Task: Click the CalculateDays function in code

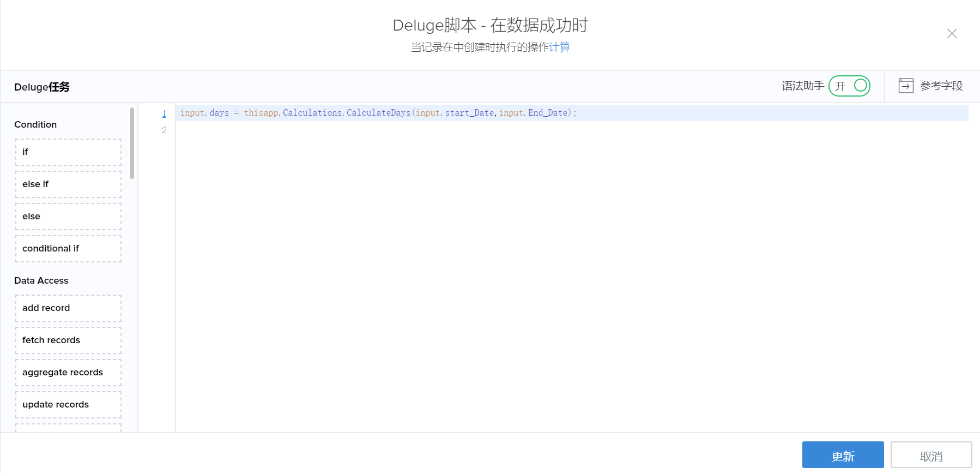Action: click(378, 113)
